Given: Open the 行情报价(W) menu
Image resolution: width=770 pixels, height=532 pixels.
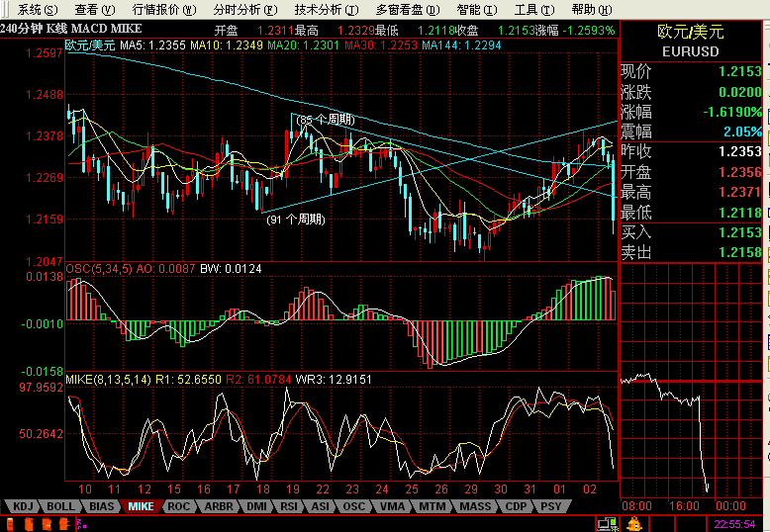Looking at the screenshot, I should (164, 9).
